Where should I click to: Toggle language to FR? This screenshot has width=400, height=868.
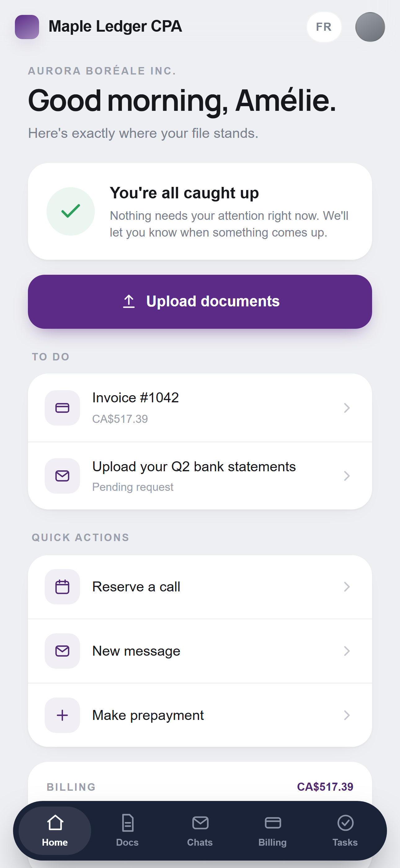click(324, 27)
